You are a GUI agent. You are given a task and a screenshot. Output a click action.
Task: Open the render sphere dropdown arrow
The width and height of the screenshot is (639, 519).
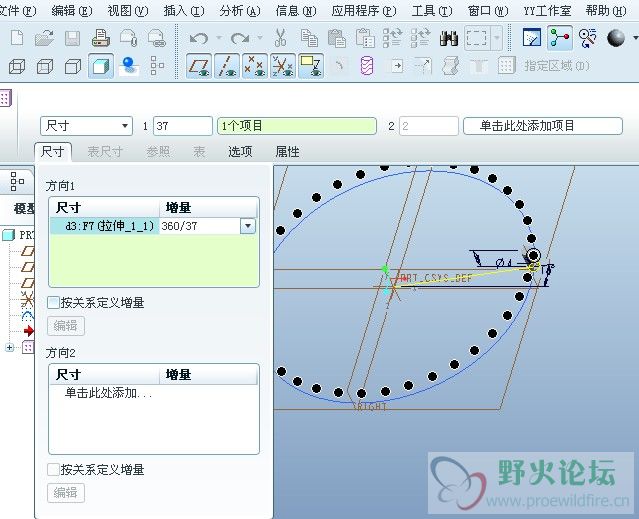point(635,38)
